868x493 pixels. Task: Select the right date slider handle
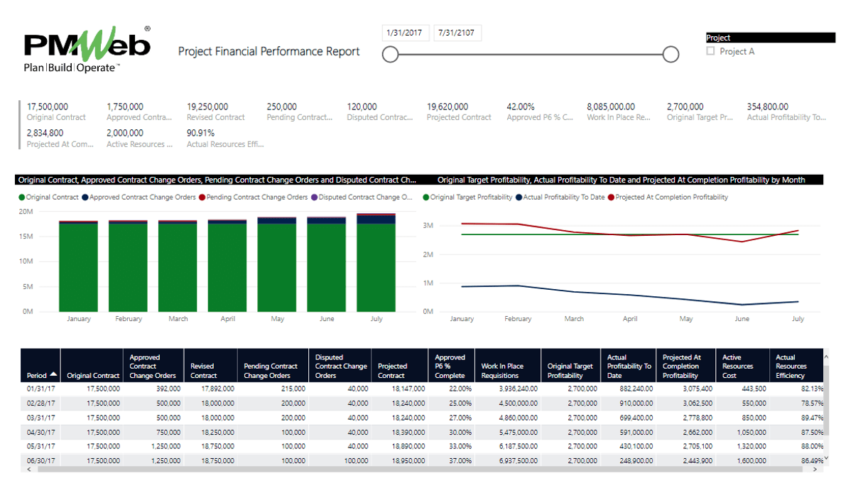(x=671, y=55)
